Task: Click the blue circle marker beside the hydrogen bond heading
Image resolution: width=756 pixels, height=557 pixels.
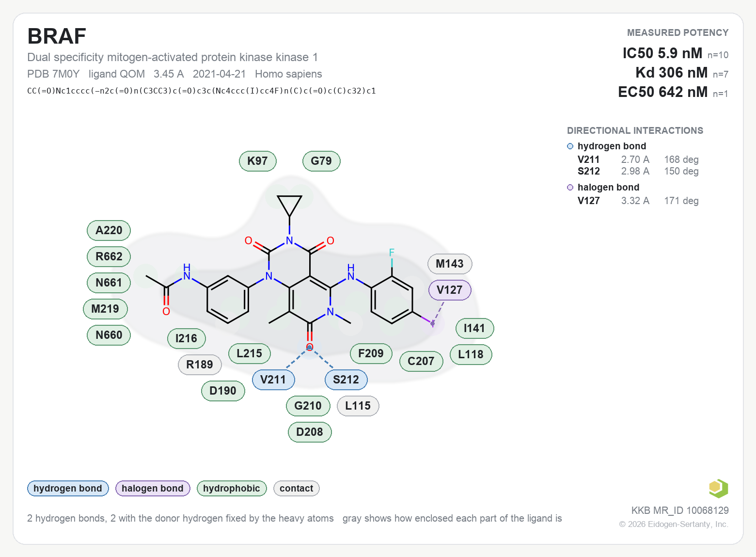Action: pyautogui.click(x=570, y=146)
